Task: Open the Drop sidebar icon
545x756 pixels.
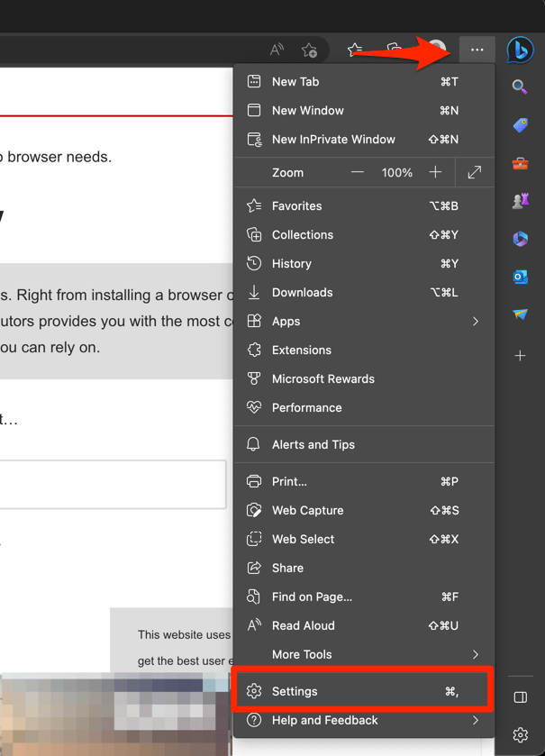Action: (521, 314)
